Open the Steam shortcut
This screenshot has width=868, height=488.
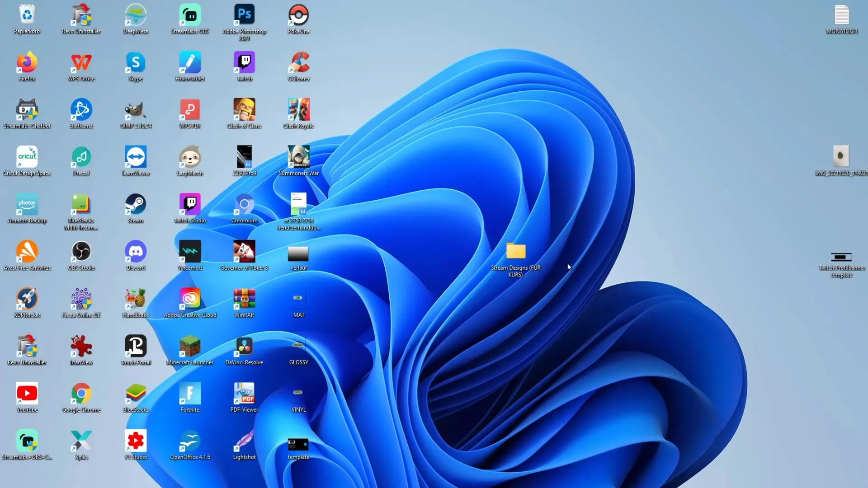[x=136, y=204]
